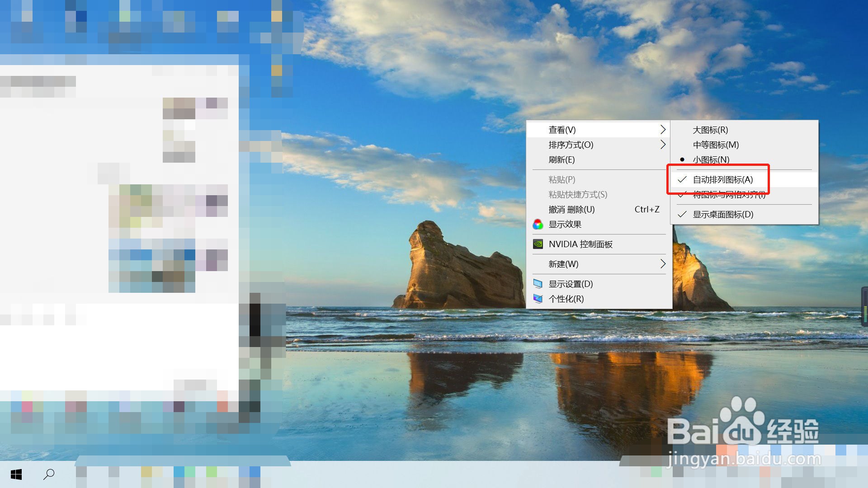The width and height of the screenshot is (868, 488).
Task: Click 撤消 删除(U) menu entry
Action: (571, 209)
